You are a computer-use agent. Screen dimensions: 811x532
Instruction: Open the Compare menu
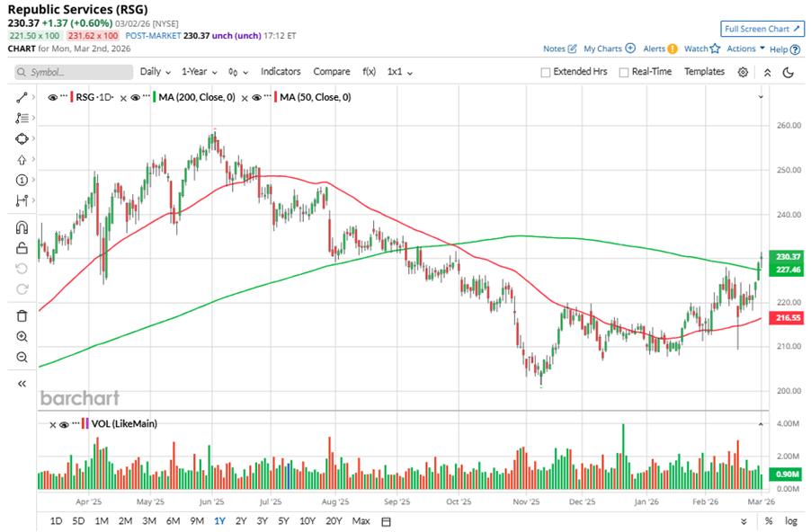click(332, 72)
